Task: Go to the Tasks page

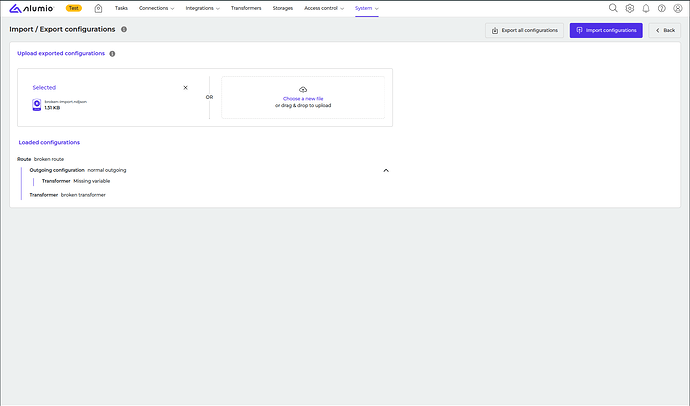Action: tap(121, 8)
